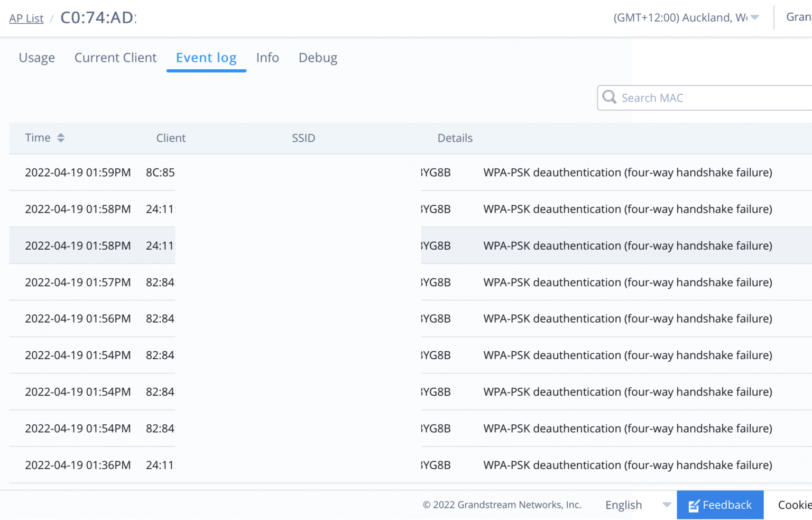
Task: Open the Debug tab
Action: point(318,58)
